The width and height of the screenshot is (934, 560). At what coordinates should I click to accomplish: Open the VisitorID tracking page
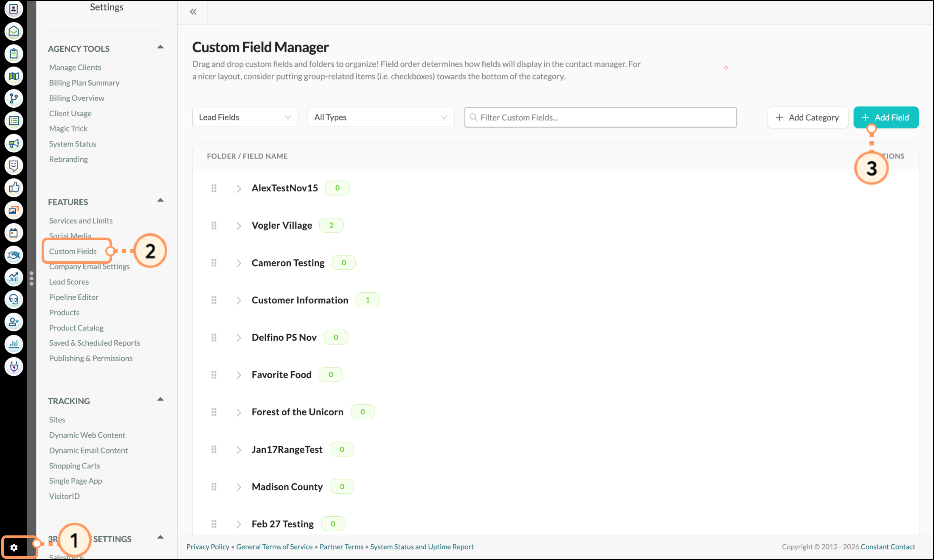pyautogui.click(x=65, y=496)
